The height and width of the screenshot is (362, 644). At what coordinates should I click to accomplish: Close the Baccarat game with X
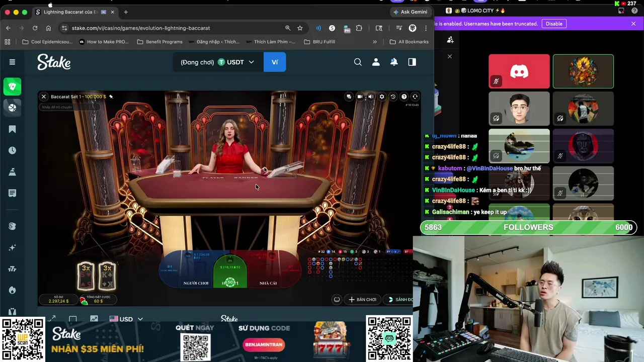pos(44,97)
